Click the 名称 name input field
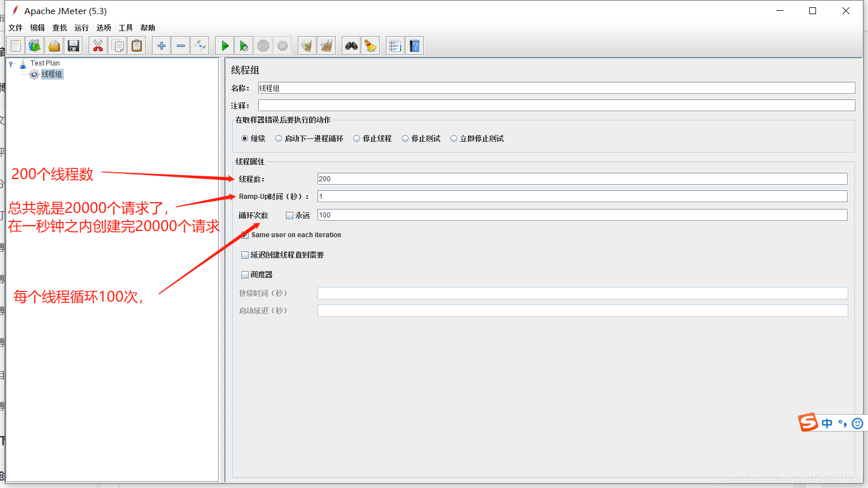 click(557, 88)
